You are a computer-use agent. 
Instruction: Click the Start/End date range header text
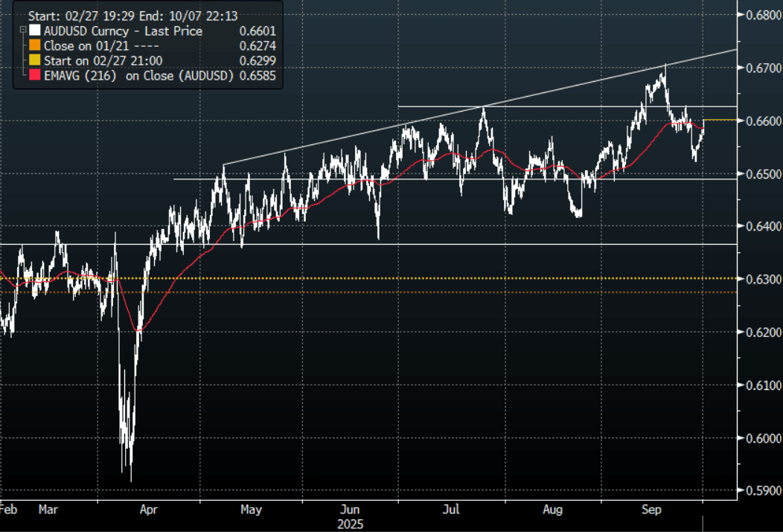point(132,16)
